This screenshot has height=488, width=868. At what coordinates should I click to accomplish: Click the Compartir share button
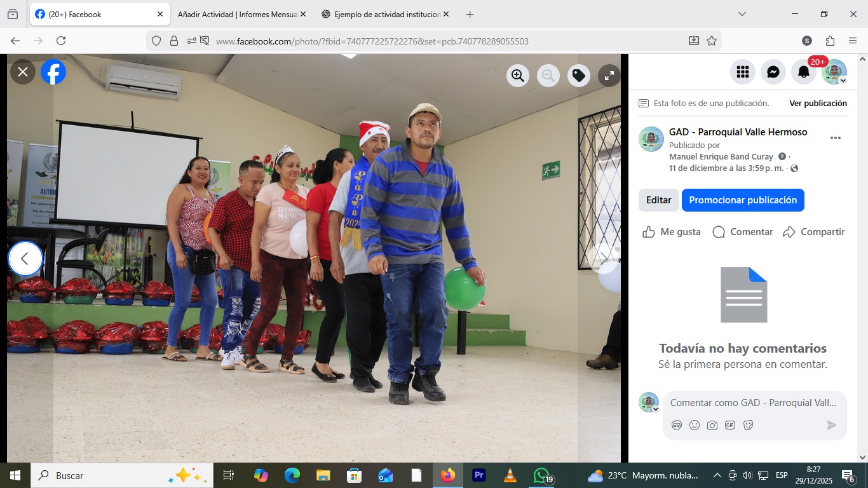(x=814, y=232)
